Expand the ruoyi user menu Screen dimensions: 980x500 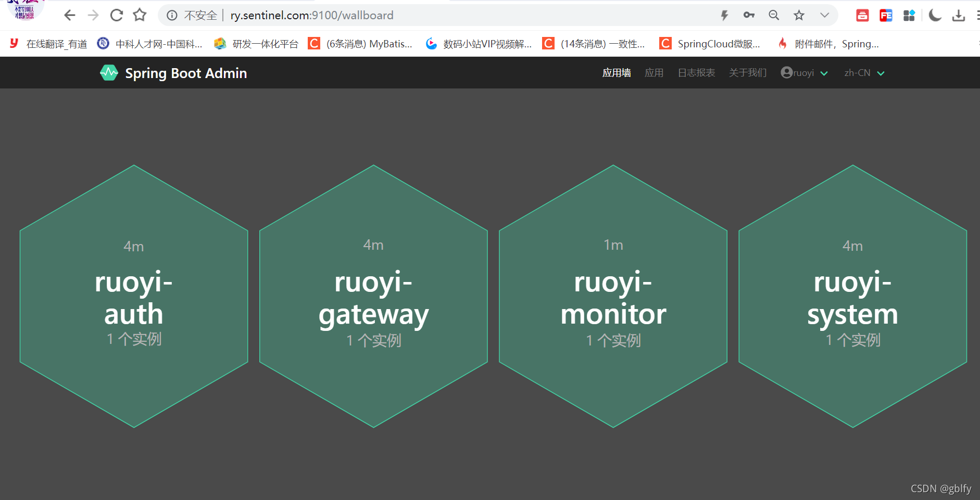coord(804,73)
